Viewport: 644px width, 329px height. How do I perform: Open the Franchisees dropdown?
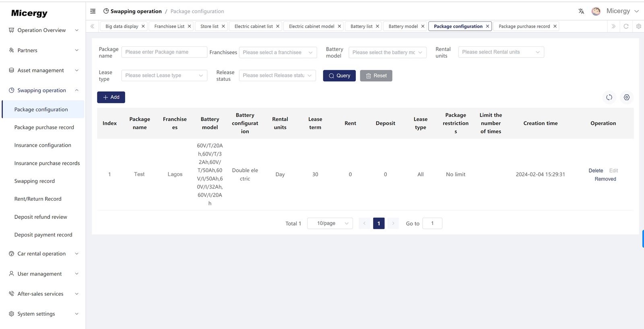pyautogui.click(x=277, y=52)
